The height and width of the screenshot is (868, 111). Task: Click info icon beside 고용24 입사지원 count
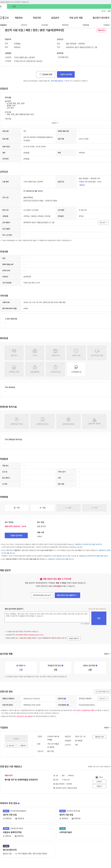tap(97, 666)
